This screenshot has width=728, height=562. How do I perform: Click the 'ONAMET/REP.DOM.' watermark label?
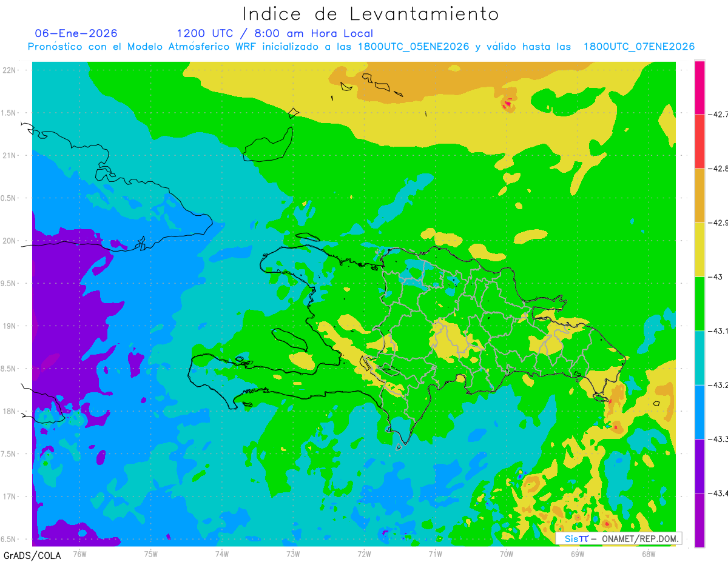click(x=640, y=538)
